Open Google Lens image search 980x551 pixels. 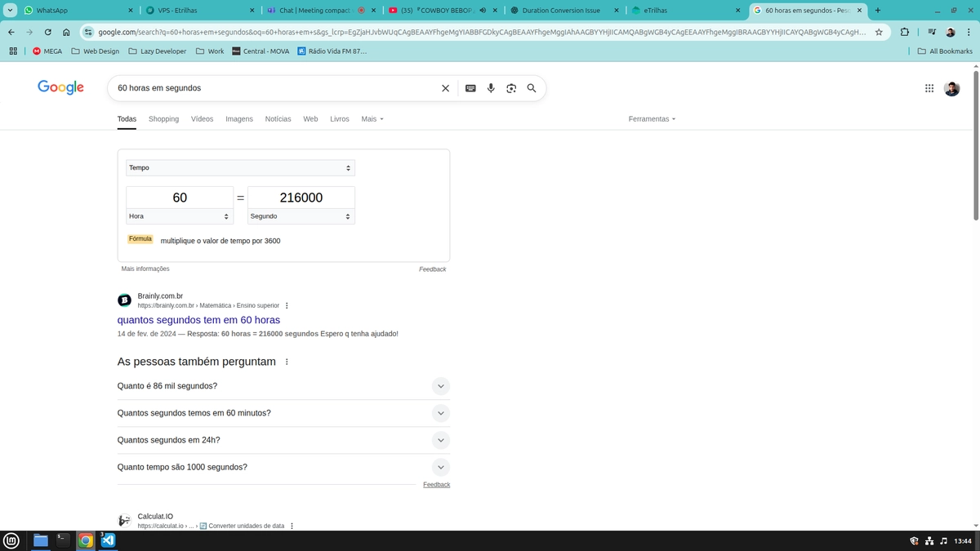click(x=511, y=88)
